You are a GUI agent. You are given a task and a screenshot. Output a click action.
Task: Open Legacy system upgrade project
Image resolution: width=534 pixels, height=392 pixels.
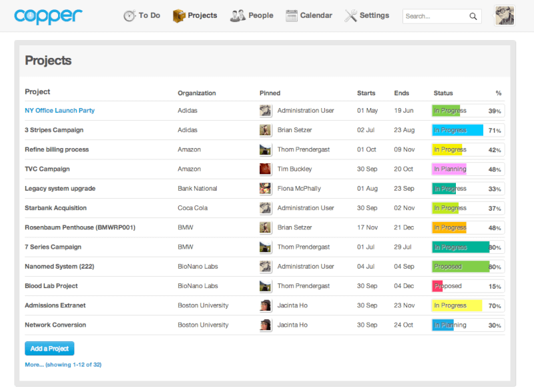60,189
